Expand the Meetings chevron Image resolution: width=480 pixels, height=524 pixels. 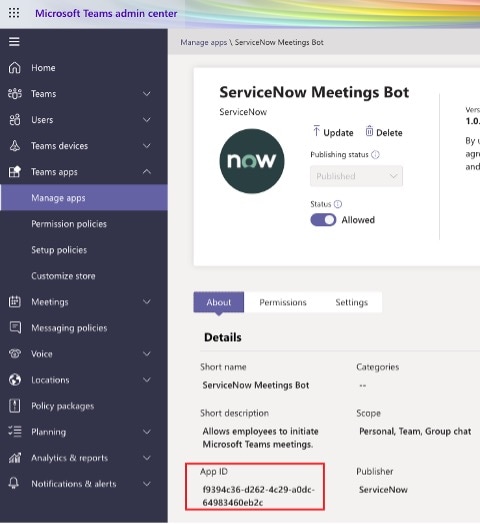click(x=146, y=302)
